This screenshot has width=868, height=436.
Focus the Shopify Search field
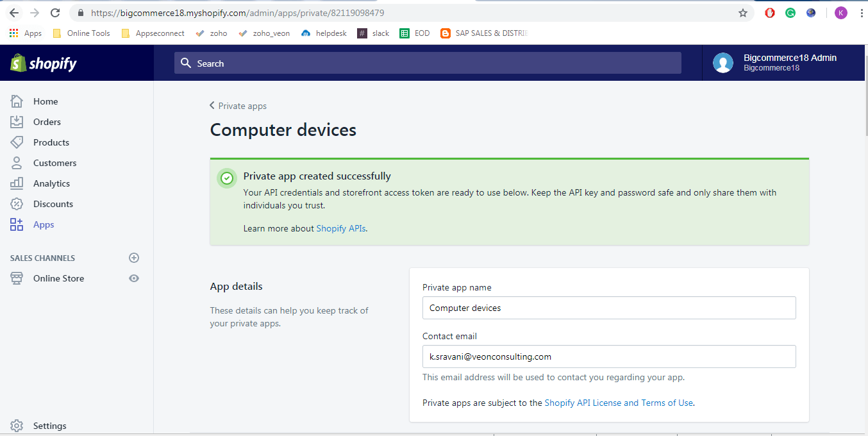(x=428, y=63)
